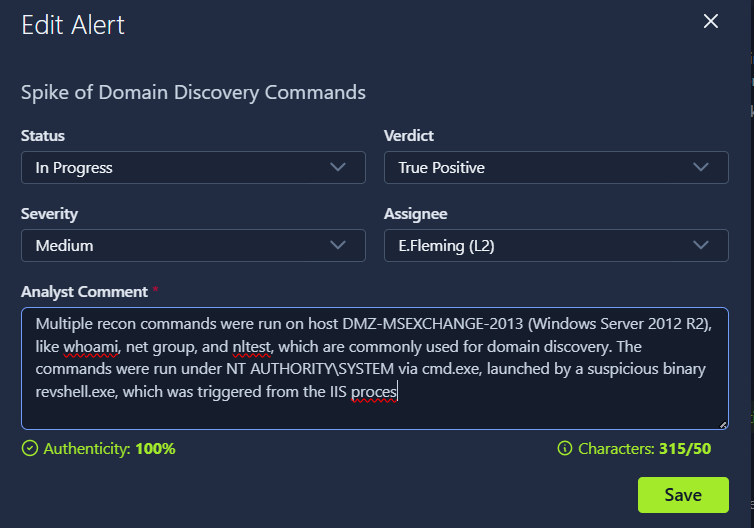Expand the True Positive verdict selector
The image size is (754, 528).
point(556,168)
